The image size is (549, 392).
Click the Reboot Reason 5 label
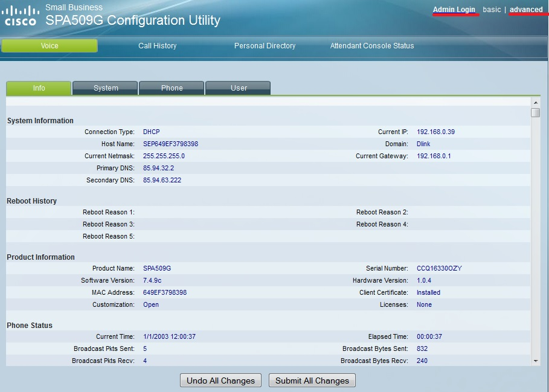tap(109, 237)
